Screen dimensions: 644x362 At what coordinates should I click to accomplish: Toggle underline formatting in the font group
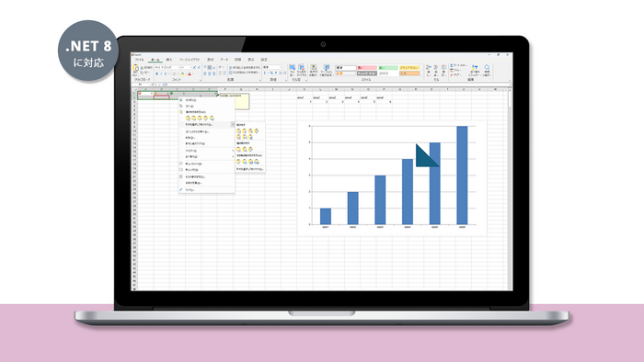[x=166, y=74]
